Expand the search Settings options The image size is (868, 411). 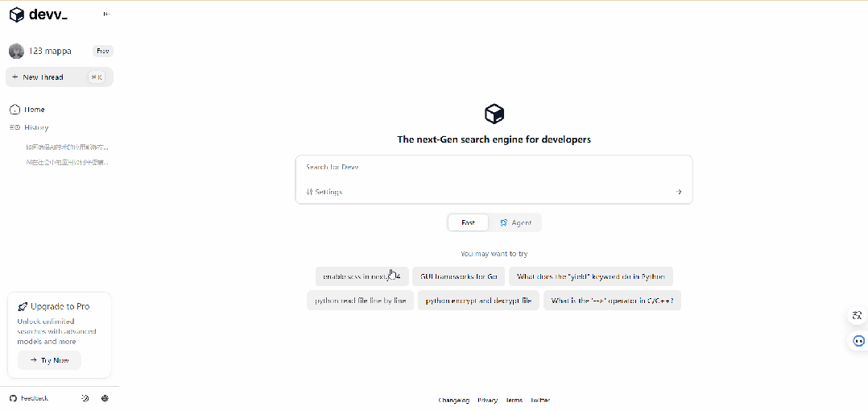pos(324,192)
